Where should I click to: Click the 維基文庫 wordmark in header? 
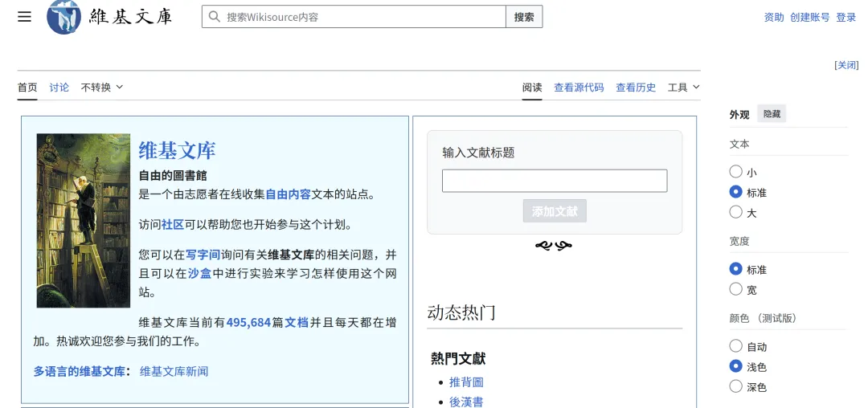pyautogui.click(x=131, y=16)
